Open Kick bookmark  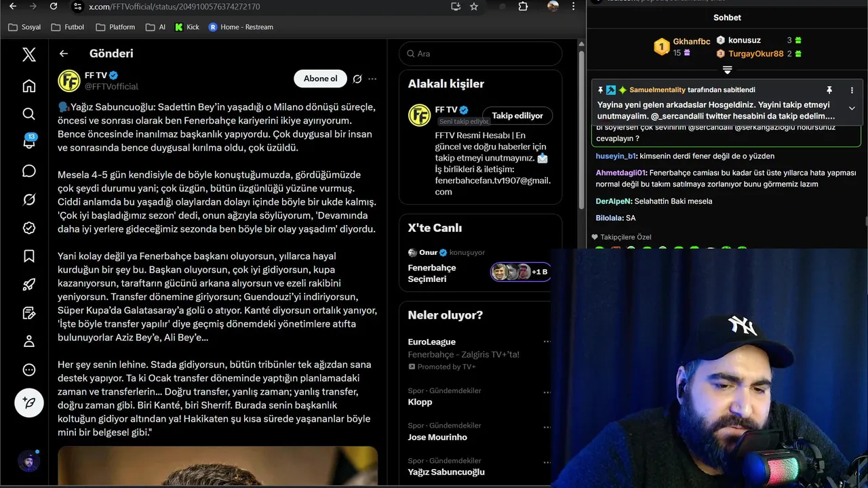click(187, 27)
